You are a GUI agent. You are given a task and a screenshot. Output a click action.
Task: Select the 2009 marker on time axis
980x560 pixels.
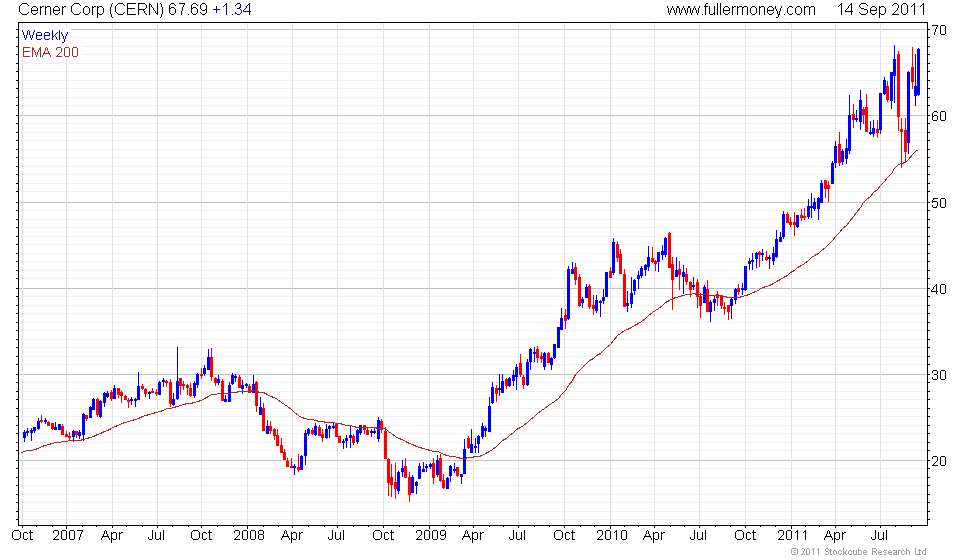click(429, 535)
